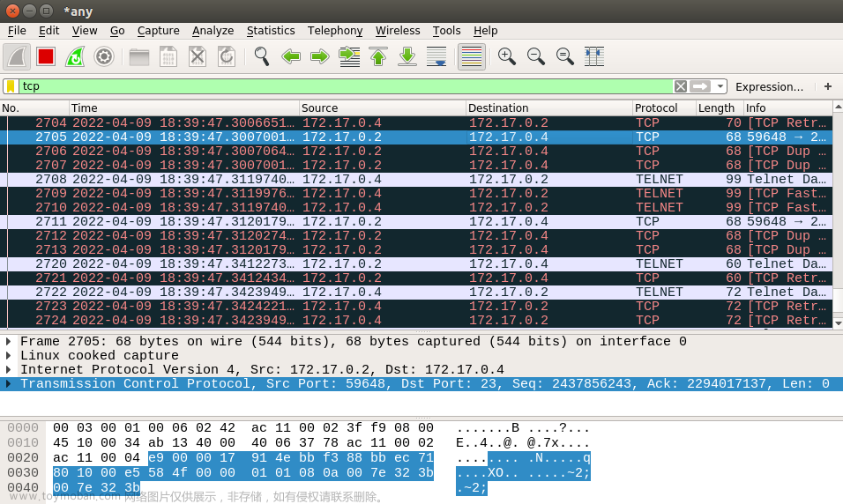The height and width of the screenshot is (504, 843).
Task: Open the Go menu
Action: (x=117, y=31)
